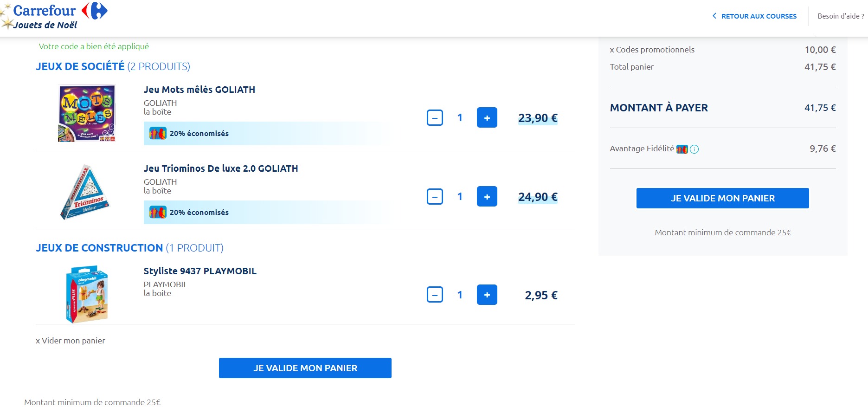This screenshot has width=868, height=407.
Task: Increase quantity of Styliste 9437 PLAYMOBIL
Action: (x=487, y=295)
